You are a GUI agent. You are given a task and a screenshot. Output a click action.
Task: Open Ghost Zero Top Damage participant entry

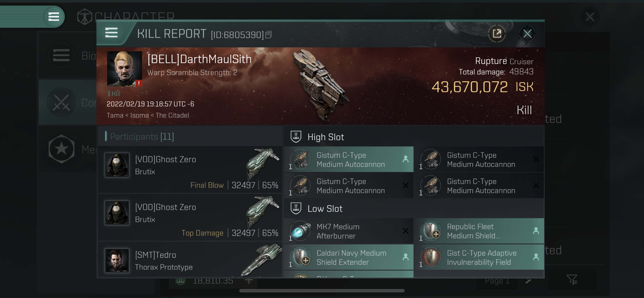(190, 217)
